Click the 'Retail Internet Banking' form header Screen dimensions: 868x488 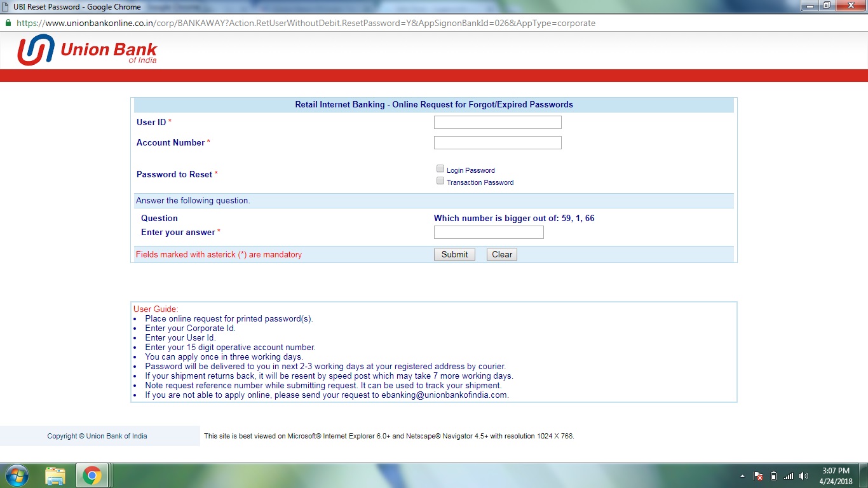(434, 104)
